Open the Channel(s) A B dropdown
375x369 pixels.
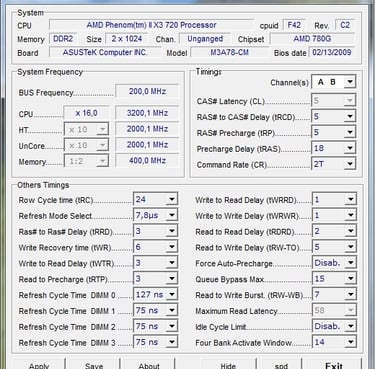(334, 82)
